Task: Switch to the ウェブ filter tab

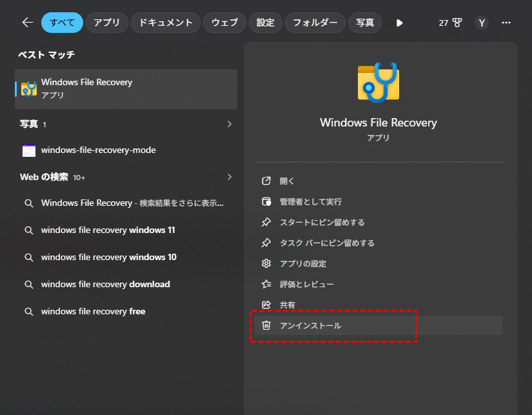Action: [x=224, y=23]
